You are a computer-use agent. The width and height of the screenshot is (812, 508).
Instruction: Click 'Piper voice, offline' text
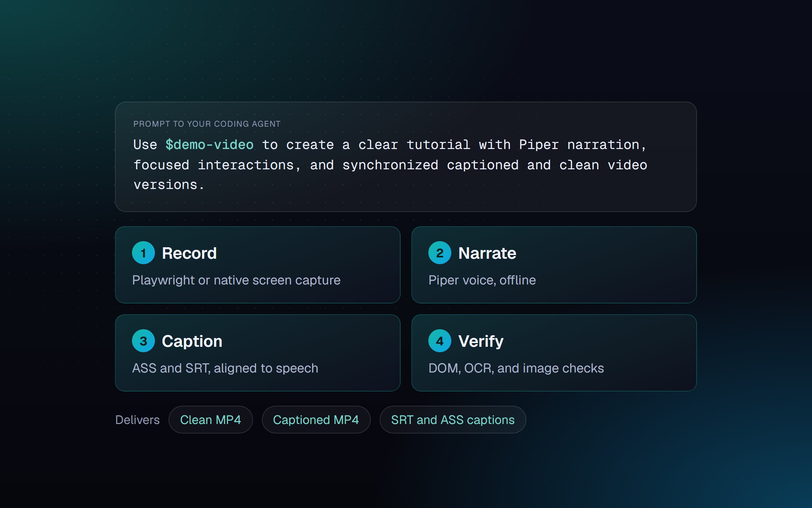(x=482, y=280)
